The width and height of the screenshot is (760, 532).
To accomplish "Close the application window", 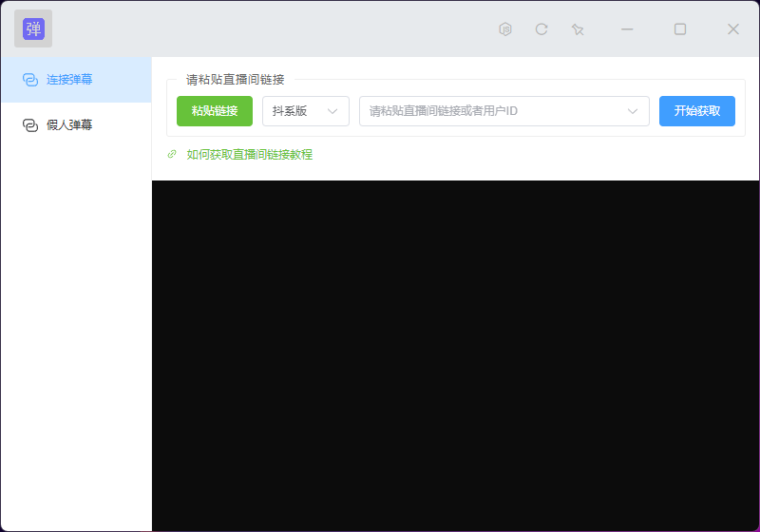I will (733, 29).
